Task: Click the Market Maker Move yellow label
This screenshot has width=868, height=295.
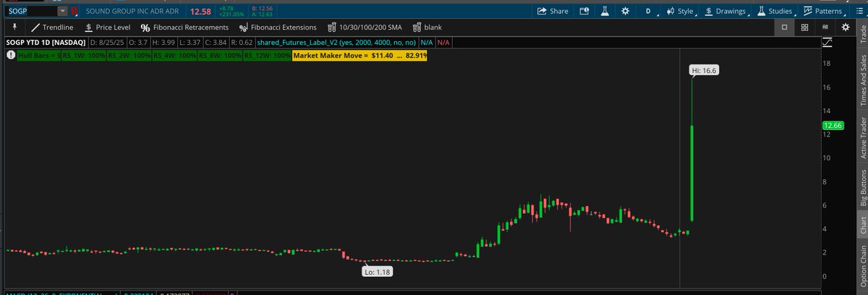Action: pos(359,55)
